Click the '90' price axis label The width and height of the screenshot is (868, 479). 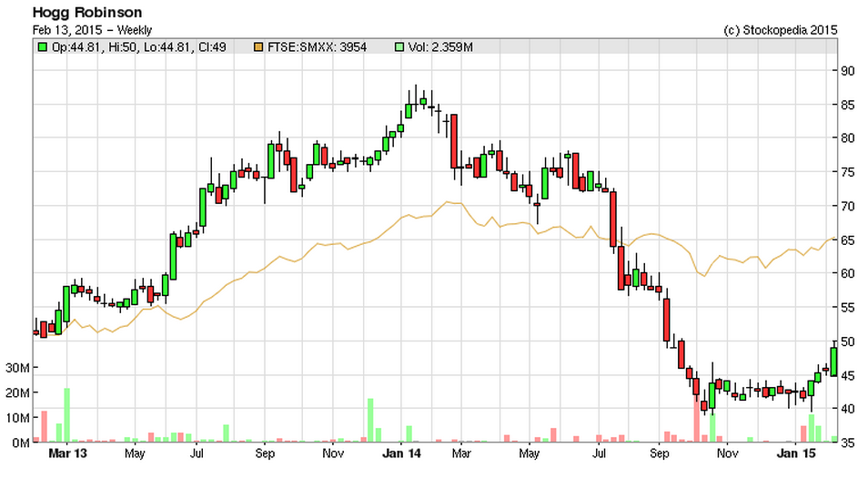click(847, 70)
